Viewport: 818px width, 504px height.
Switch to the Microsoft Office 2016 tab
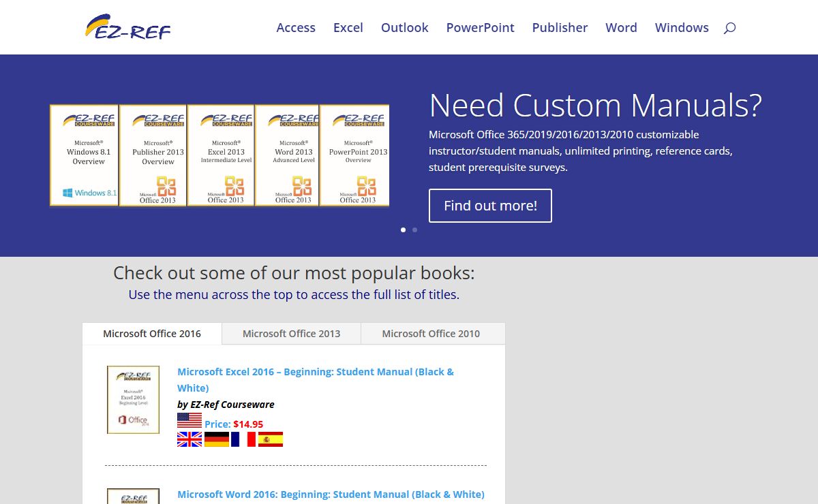(152, 334)
